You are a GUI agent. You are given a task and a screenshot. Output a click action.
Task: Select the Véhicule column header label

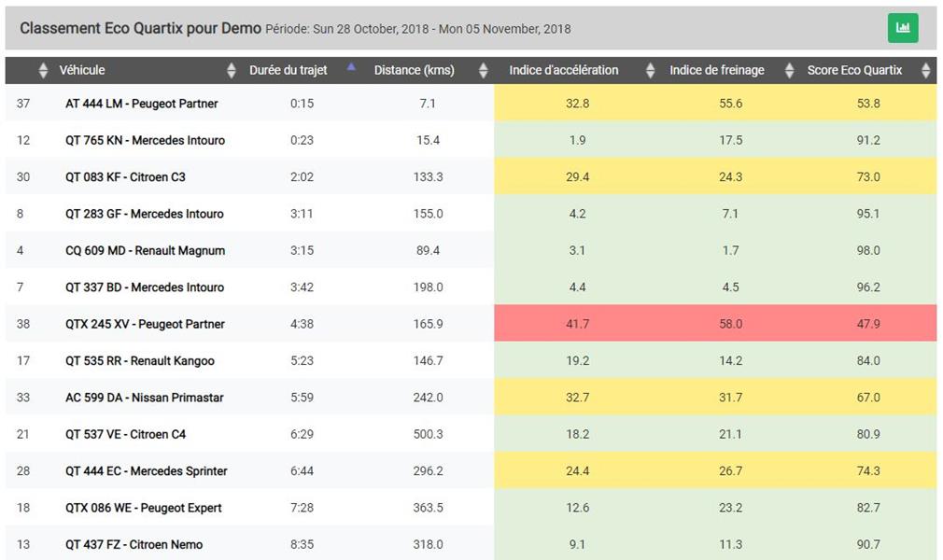point(82,70)
